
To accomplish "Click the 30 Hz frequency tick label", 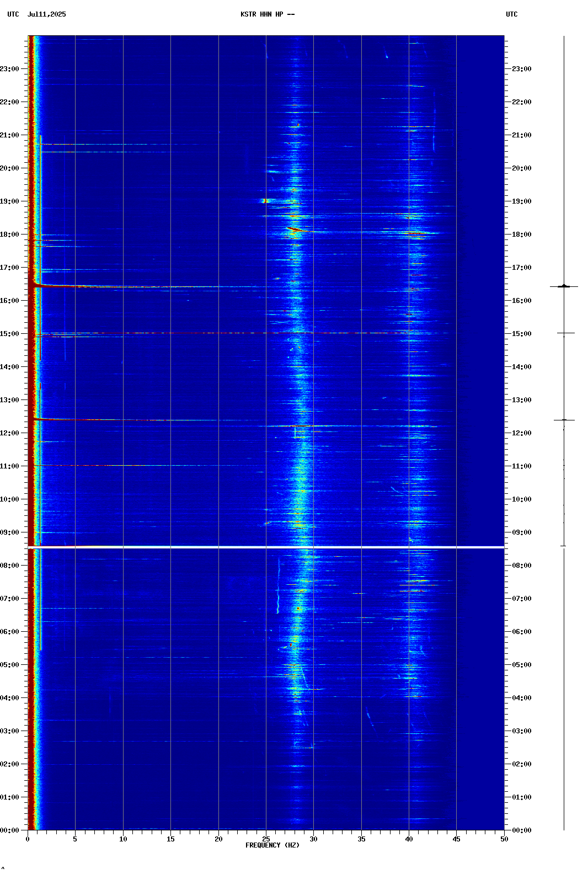I will (x=313, y=839).
